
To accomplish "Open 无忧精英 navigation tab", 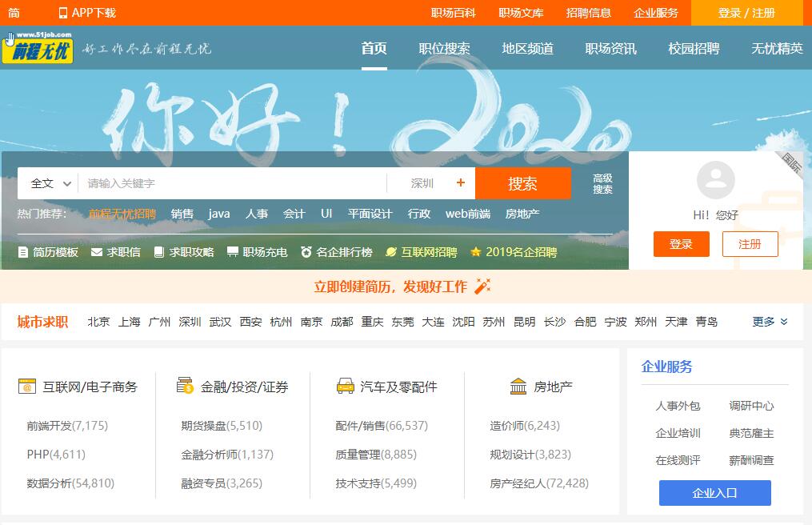I will coord(778,49).
